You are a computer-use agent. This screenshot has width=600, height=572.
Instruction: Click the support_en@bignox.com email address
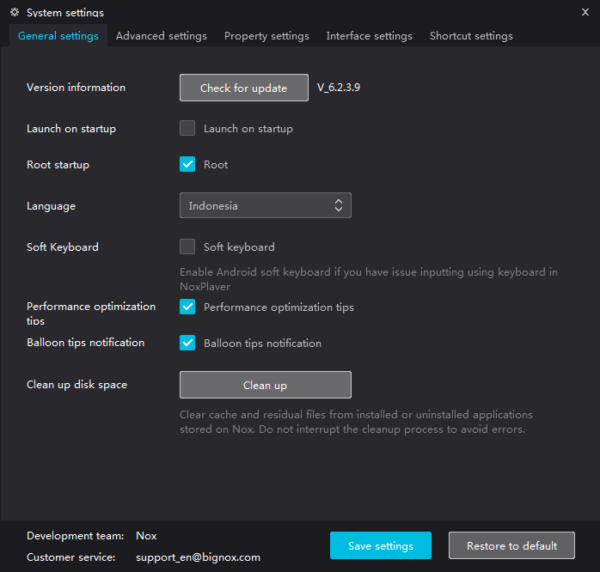tap(198, 557)
